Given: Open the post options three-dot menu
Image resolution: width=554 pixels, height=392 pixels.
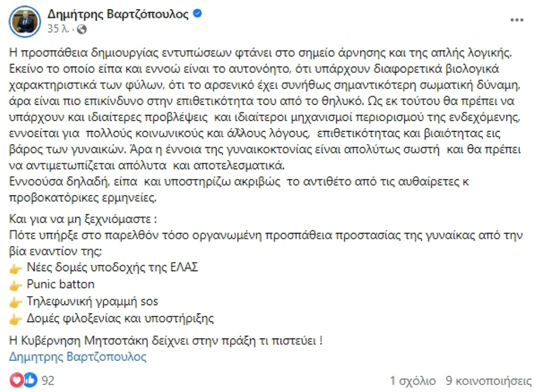Looking at the screenshot, I should [516, 20].
